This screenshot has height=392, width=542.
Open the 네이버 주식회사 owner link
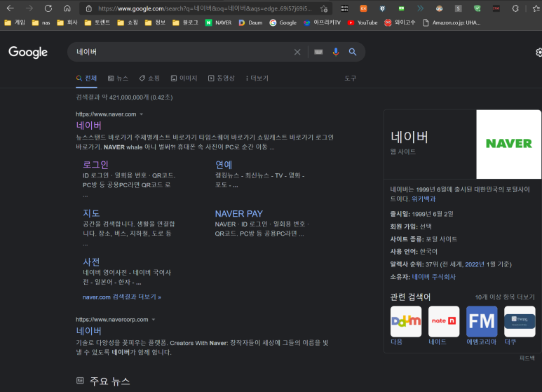tap(434, 277)
